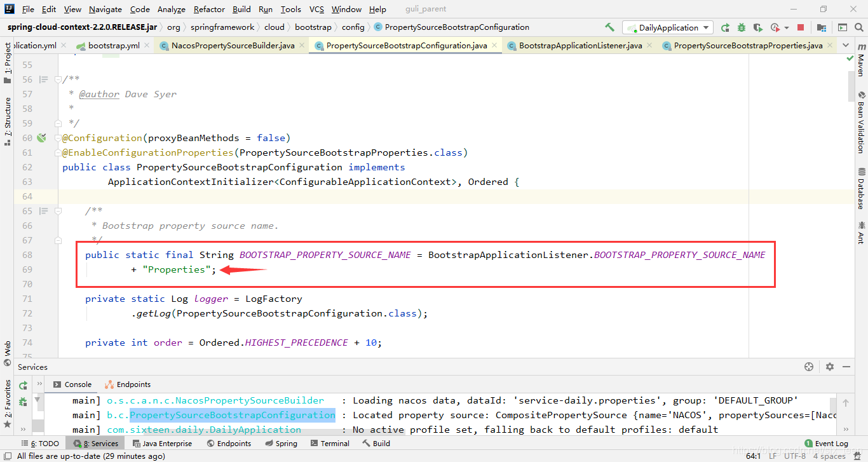Viewport: 868px width, 462px height.
Task: Expand the profiler options dropdown arrow
Action: coord(786,28)
